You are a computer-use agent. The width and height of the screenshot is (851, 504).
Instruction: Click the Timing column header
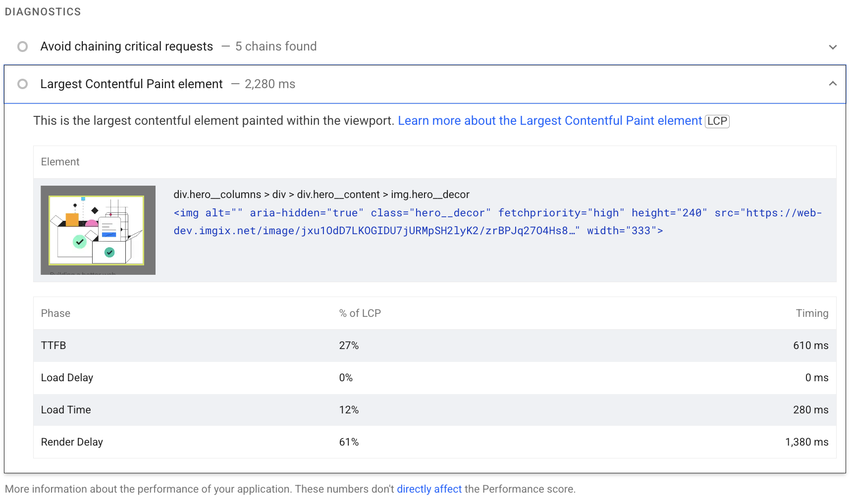coord(812,313)
